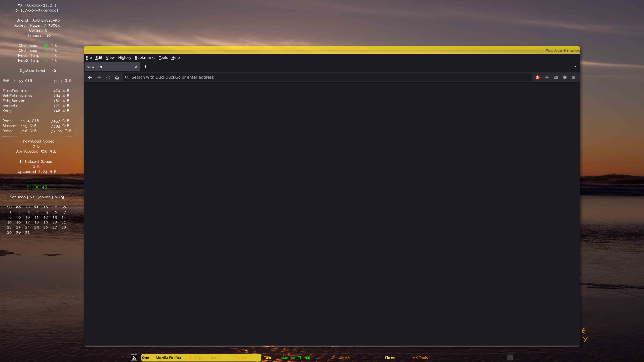644x362 pixels.
Task: Open a new tab with plus button
Action: (x=145, y=67)
